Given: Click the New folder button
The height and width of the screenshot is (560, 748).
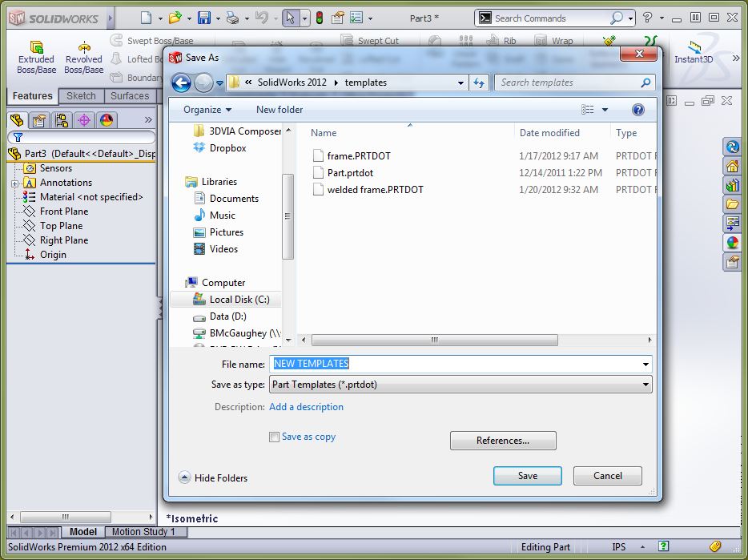Looking at the screenshot, I should pos(279,110).
